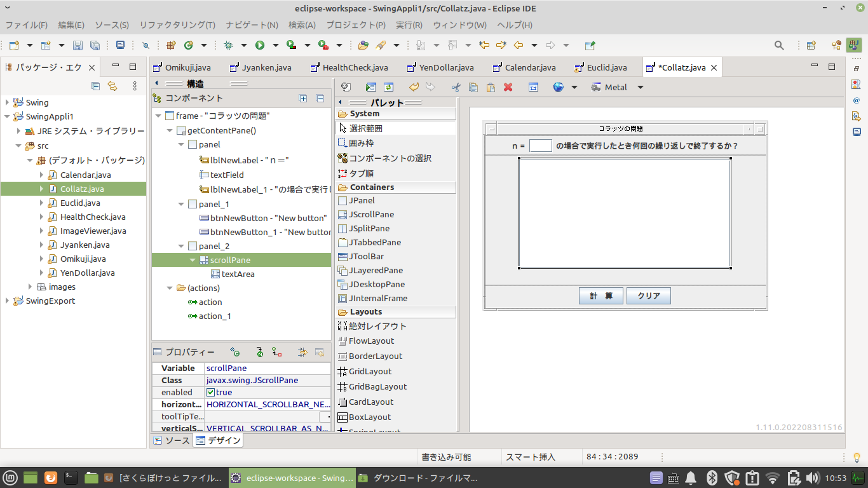
Task: Click the Save All icon in the toolbar
Action: [95, 45]
